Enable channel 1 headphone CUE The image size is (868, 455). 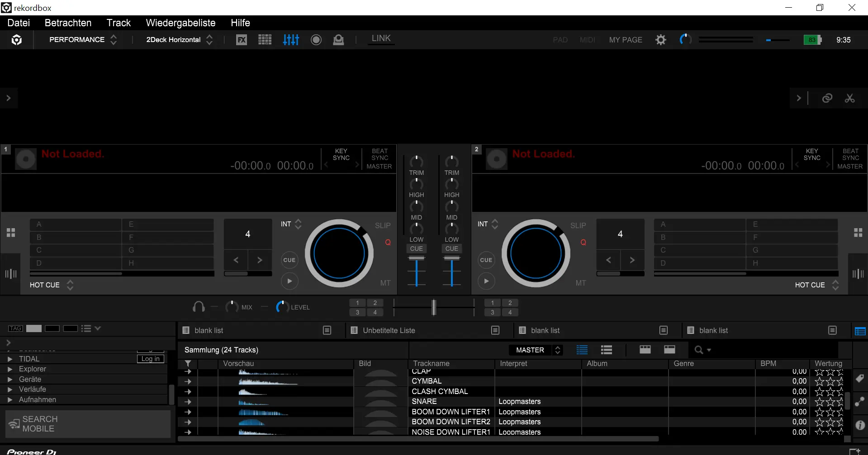pyautogui.click(x=417, y=249)
